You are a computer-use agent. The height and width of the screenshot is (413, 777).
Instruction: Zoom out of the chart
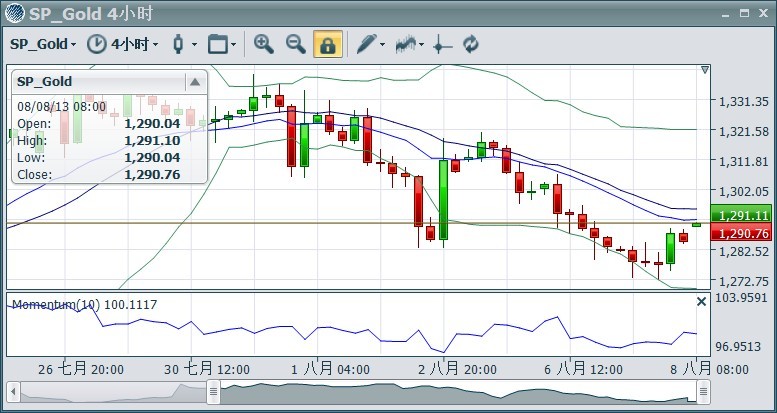click(x=296, y=44)
